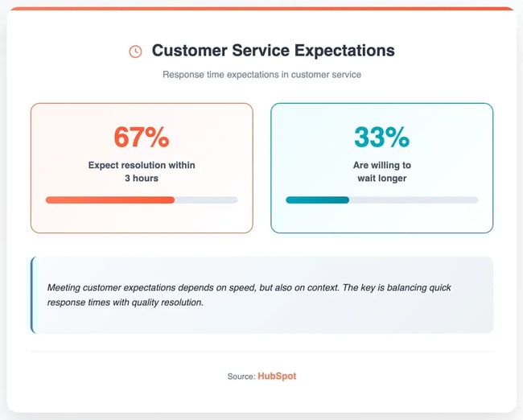Click the gray unfilled end of the 67% bar

pos(206,200)
